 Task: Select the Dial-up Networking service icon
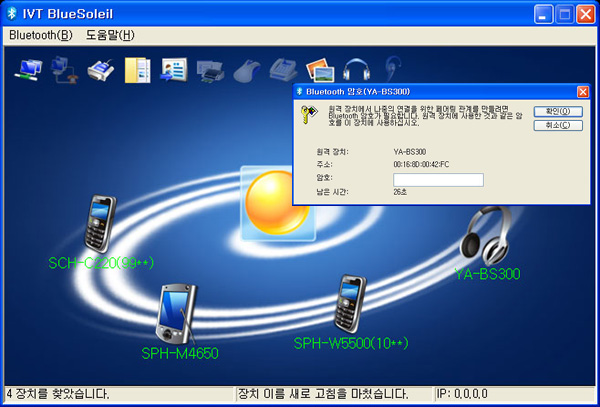64,70
